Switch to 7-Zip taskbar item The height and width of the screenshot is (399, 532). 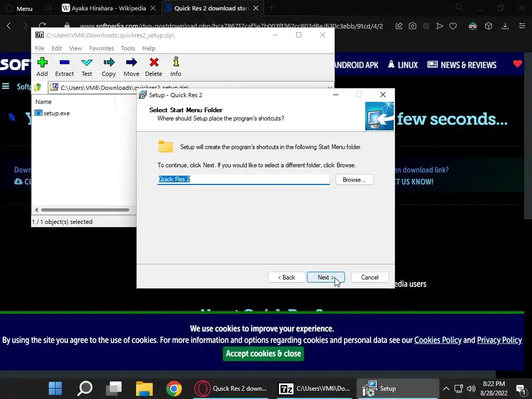click(x=314, y=389)
